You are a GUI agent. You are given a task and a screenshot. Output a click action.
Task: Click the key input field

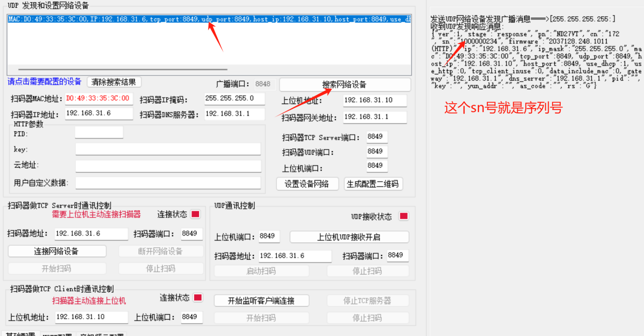[168, 149]
